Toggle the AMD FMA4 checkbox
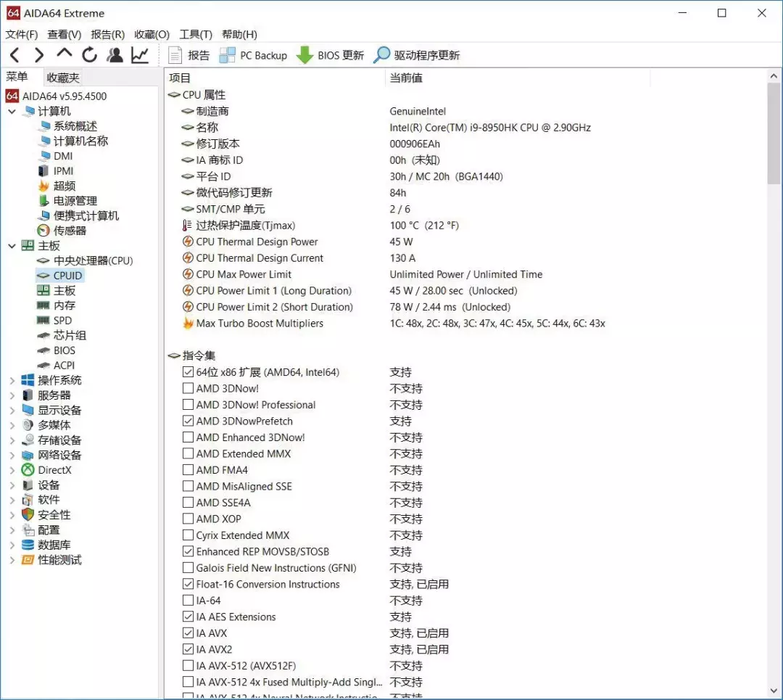The image size is (783, 700). [188, 470]
